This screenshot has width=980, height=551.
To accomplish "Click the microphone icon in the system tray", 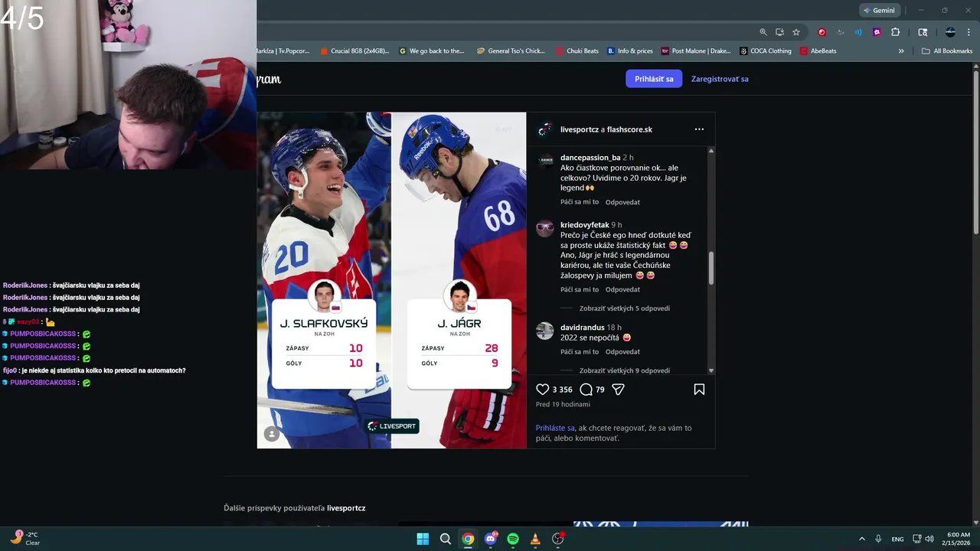I will [x=878, y=539].
